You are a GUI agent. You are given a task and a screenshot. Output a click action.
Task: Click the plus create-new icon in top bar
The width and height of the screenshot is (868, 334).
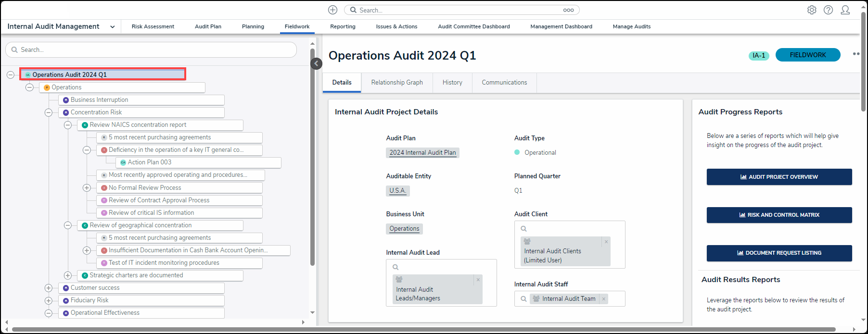[332, 10]
